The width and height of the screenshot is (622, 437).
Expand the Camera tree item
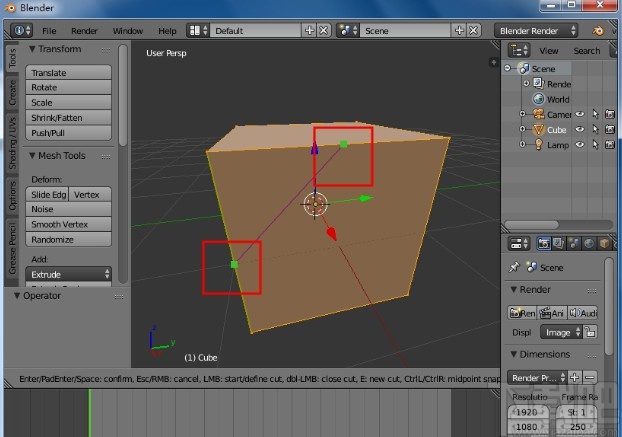522,114
